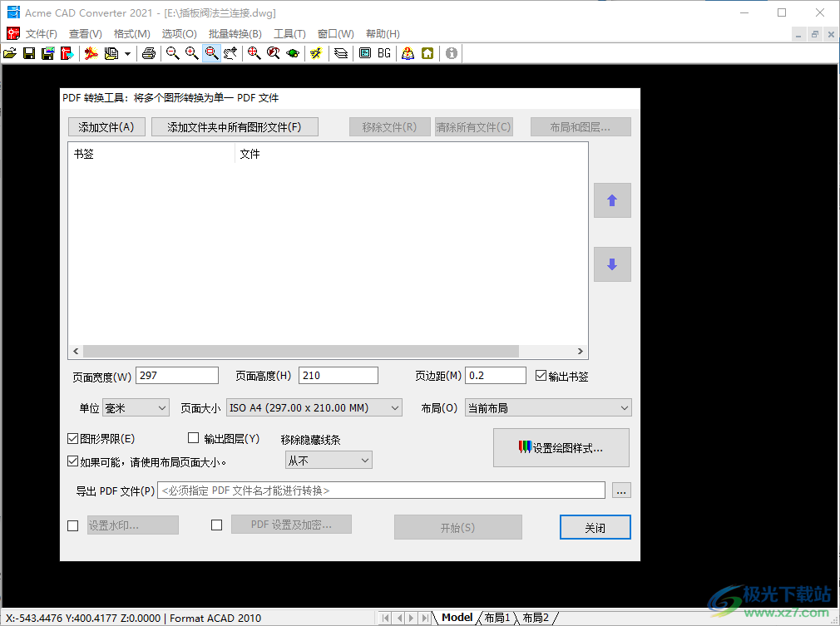Click the green 3D orbit icon

click(293, 53)
